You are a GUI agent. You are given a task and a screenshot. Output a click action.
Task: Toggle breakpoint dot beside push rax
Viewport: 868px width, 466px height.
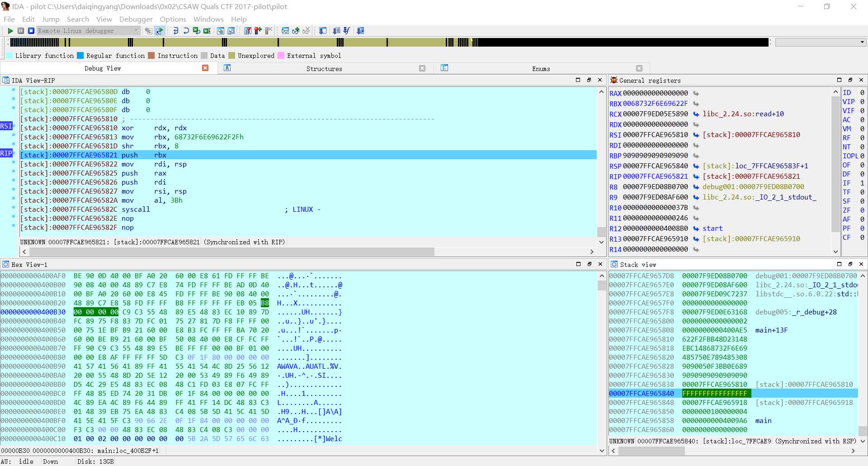point(14,171)
